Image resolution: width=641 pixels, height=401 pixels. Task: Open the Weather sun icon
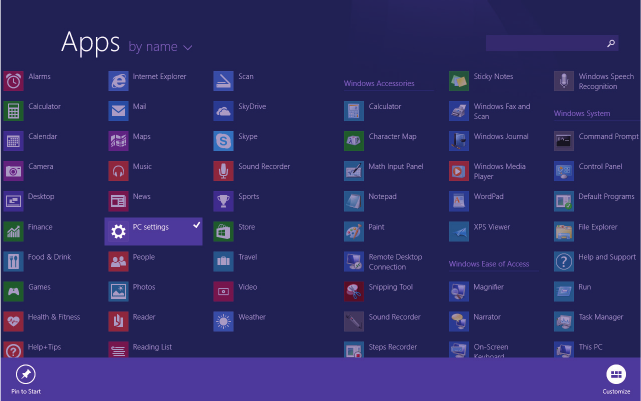(x=223, y=321)
